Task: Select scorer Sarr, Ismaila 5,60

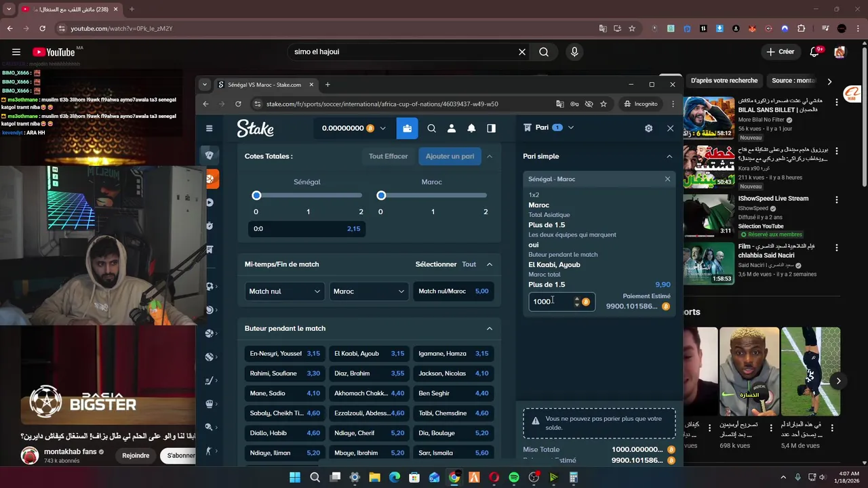Action: pyautogui.click(x=453, y=453)
